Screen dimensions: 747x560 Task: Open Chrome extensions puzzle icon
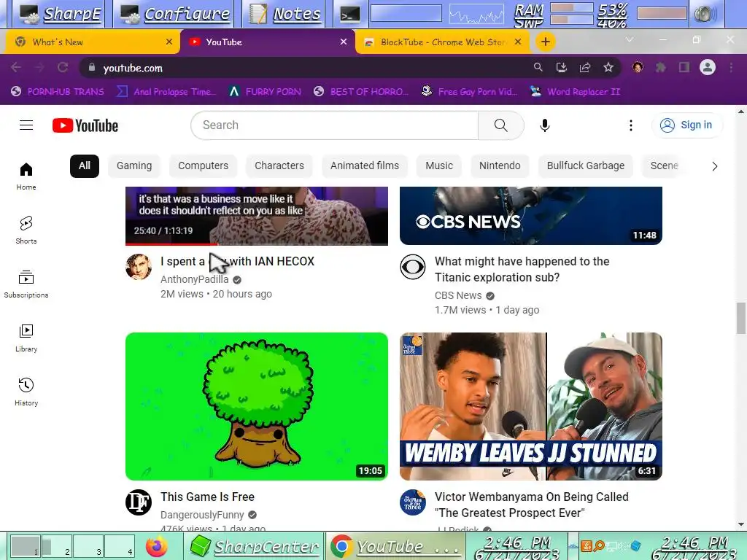pyautogui.click(x=661, y=68)
